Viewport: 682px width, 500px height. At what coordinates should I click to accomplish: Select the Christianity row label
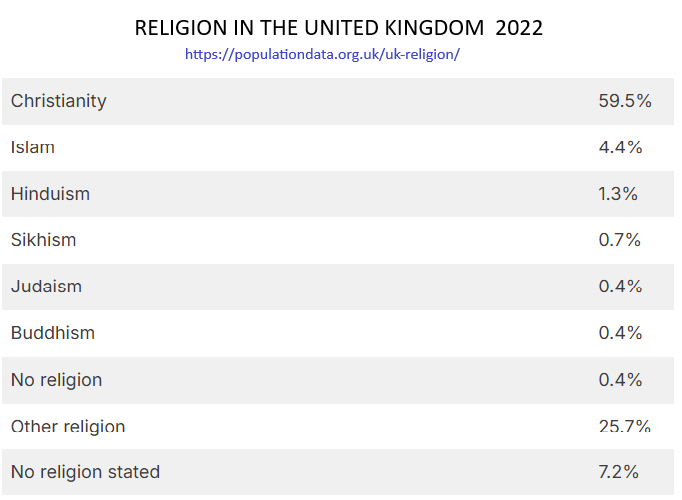pyautogui.click(x=58, y=101)
